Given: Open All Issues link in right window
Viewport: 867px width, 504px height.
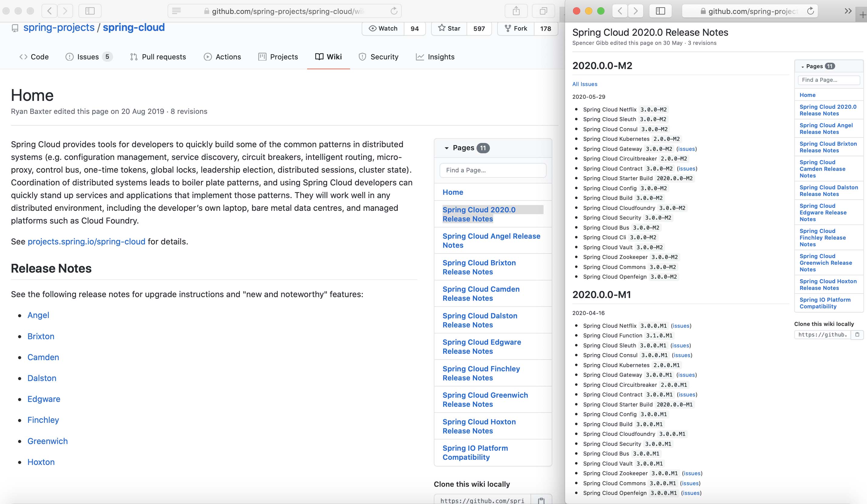Looking at the screenshot, I should pos(584,84).
